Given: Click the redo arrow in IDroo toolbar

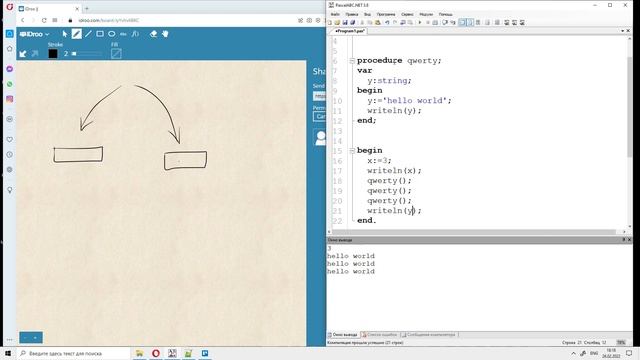Looking at the screenshot, I should tap(35, 53).
